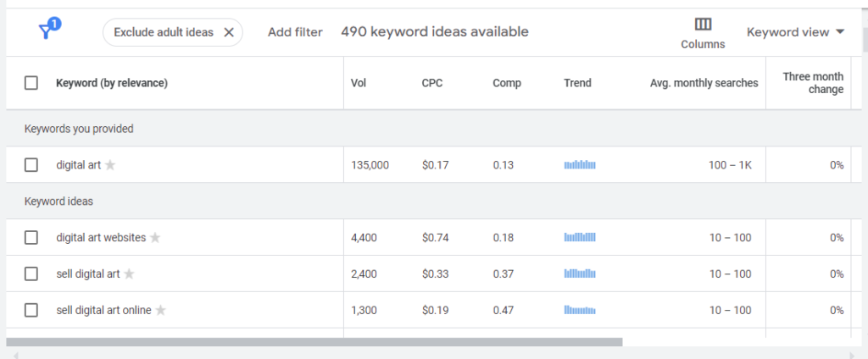
Task: Open the Keyword view dropdown
Action: point(795,32)
